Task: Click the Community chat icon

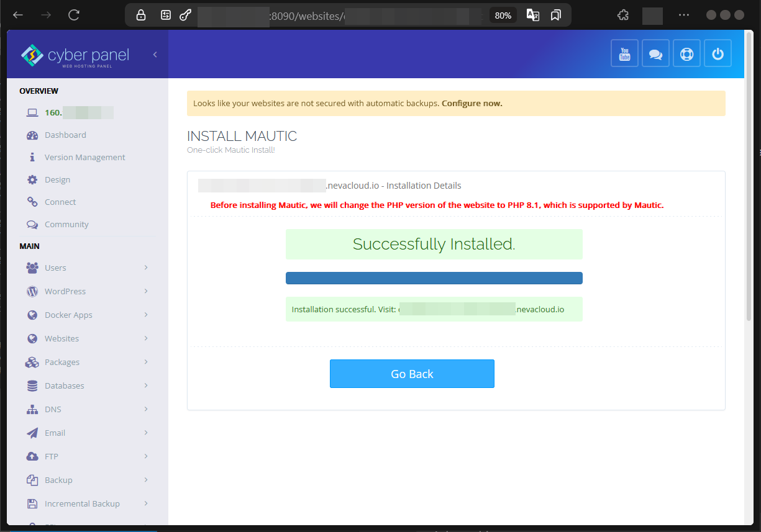Action: pos(32,225)
